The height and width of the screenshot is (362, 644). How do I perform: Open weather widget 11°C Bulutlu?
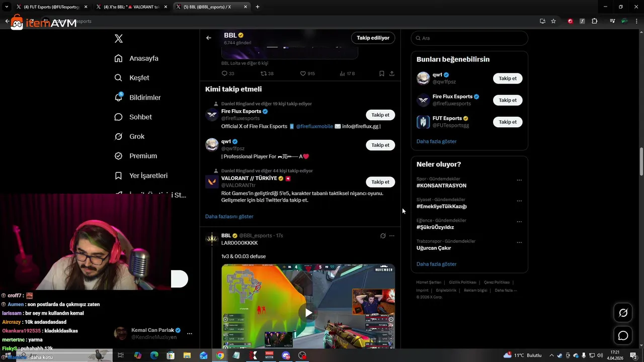[523, 355]
